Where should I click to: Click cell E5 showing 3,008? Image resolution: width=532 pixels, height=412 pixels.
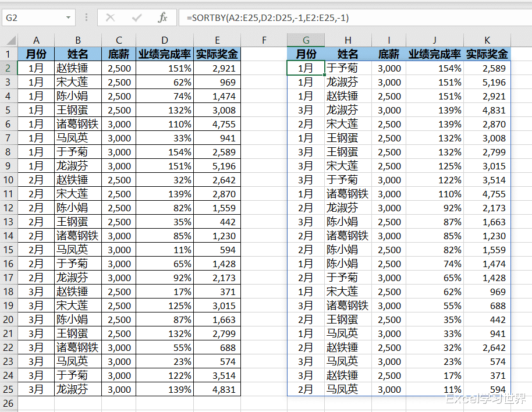217,110
